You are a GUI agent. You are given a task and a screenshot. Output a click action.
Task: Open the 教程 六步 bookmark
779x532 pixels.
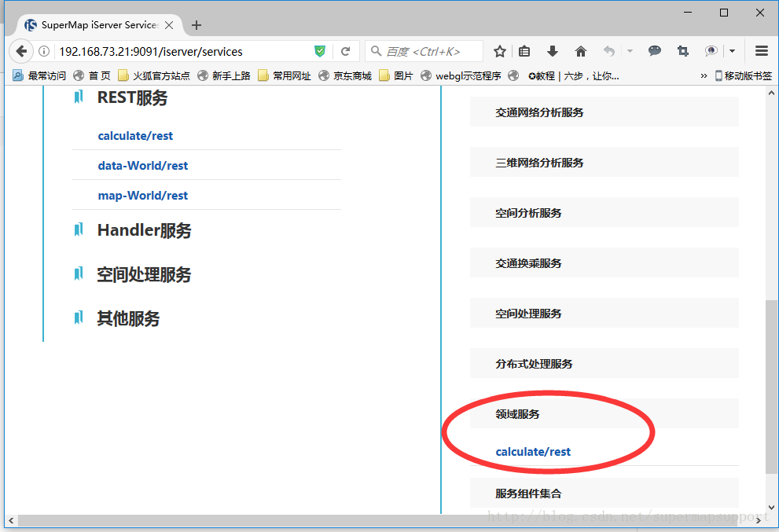(x=564, y=76)
